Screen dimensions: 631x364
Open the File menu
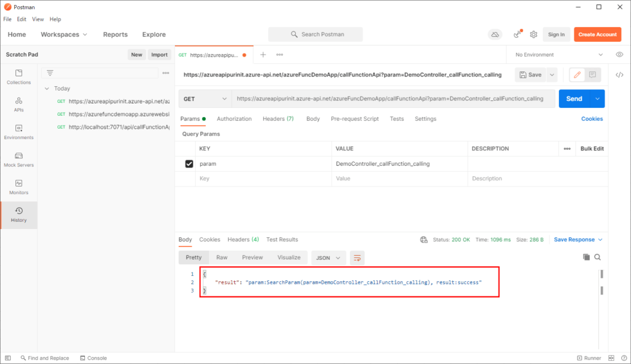7,18
